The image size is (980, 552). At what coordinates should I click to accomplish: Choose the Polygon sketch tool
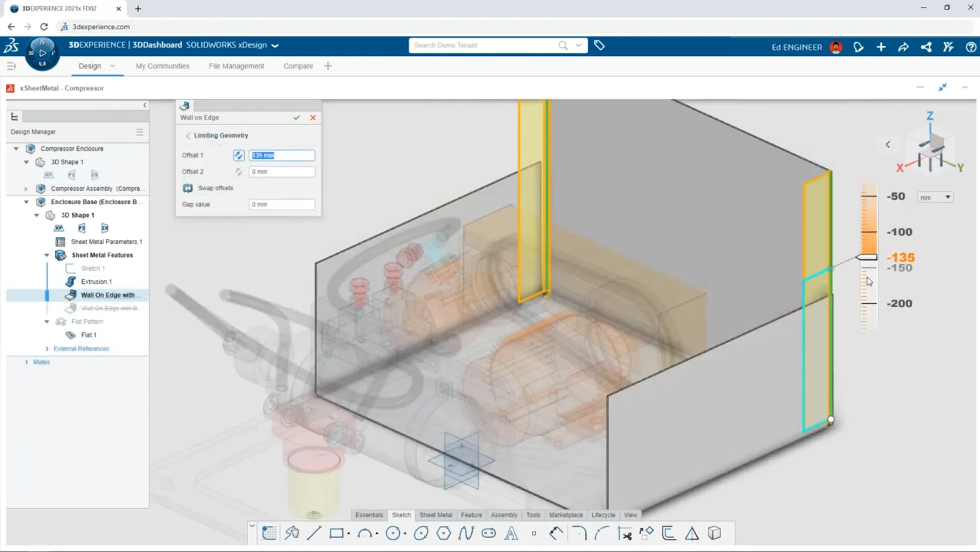(x=444, y=533)
